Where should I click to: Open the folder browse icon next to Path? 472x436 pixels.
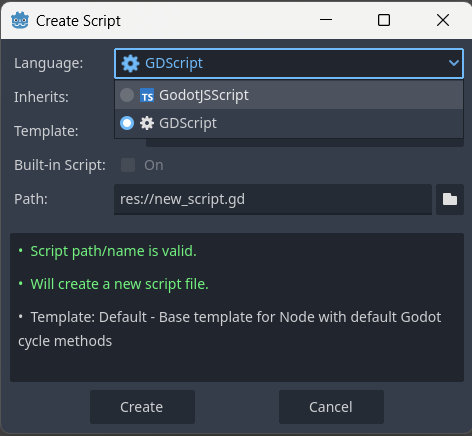(x=450, y=199)
